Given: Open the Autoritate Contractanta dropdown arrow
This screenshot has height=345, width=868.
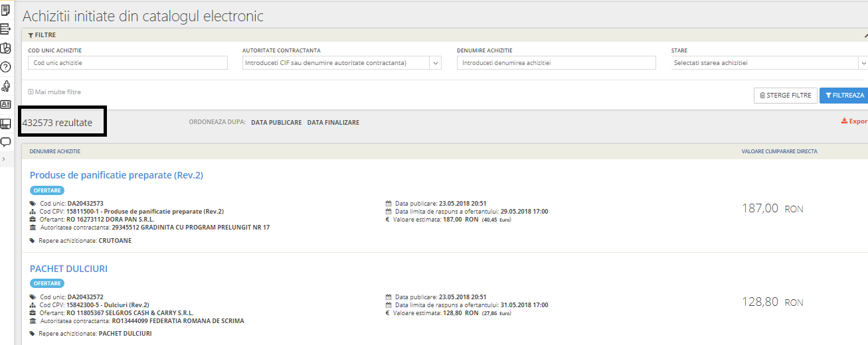Looking at the screenshot, I should point(436,63).
